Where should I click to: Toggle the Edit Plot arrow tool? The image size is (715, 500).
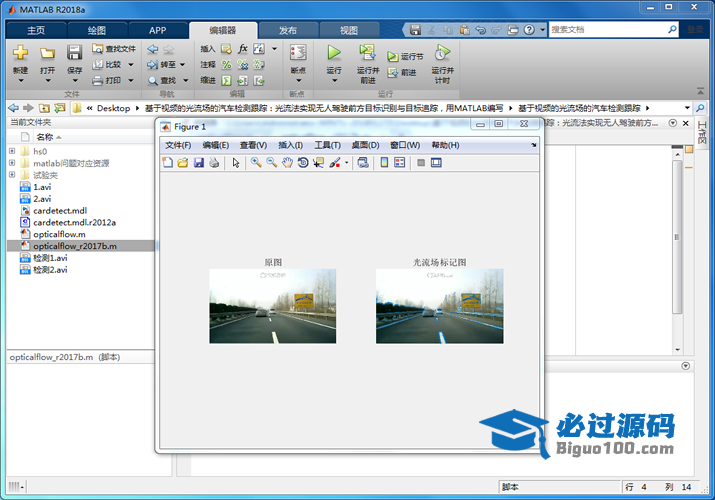[236, 163]
